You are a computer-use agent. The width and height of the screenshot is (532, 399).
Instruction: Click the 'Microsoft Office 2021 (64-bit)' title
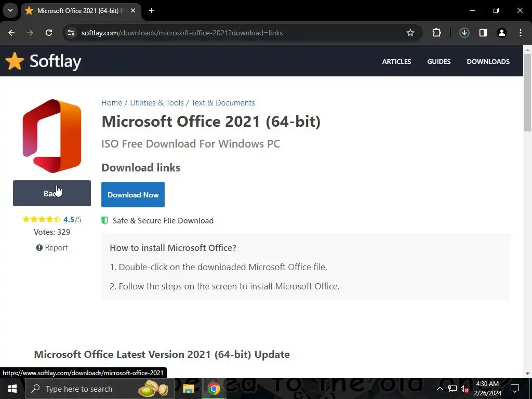(211, 122)
